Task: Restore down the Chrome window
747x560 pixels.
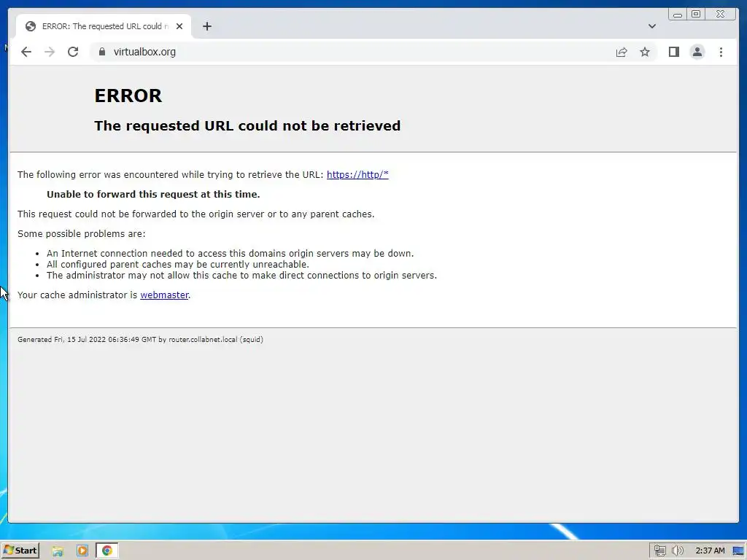Action: tap(695, 15)
